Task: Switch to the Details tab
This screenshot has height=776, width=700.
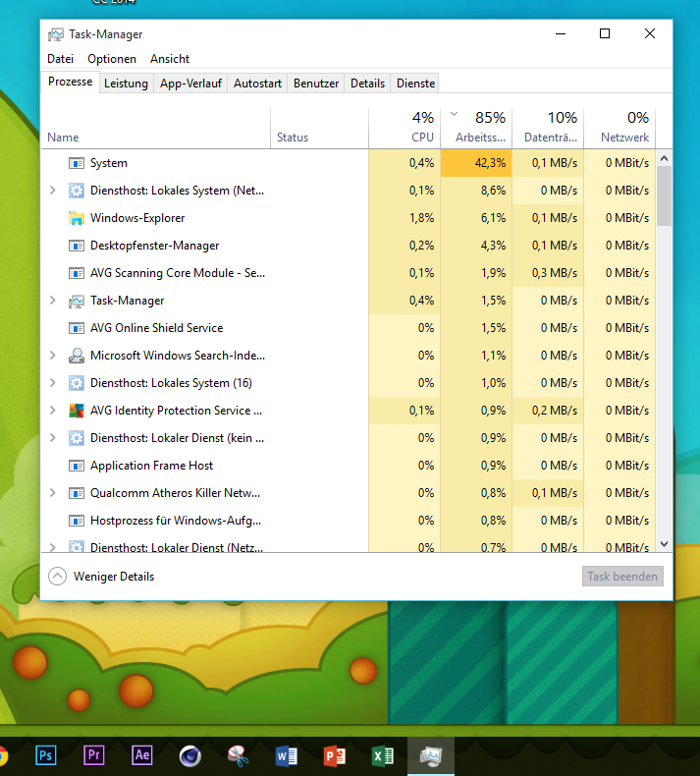Action: [367, 83]
